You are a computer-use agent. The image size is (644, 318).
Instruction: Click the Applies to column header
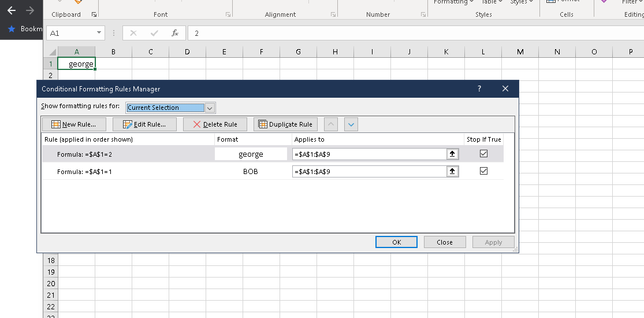309,139
